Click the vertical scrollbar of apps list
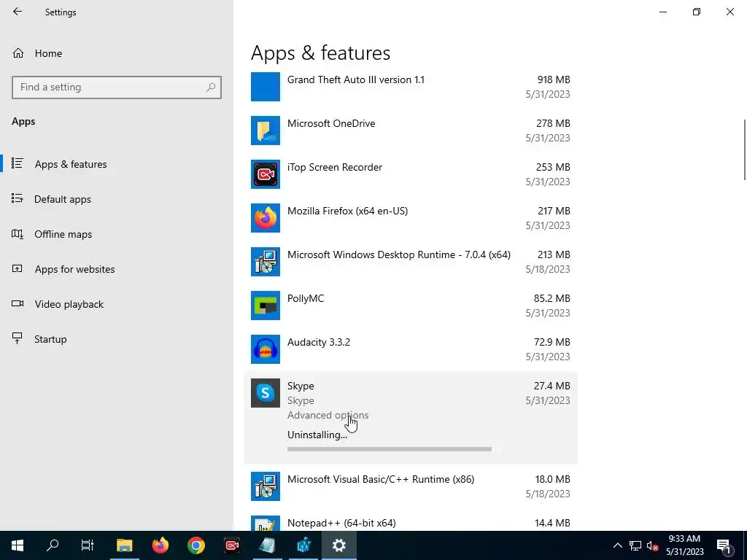The image size is (747, 560). pos(744,149)
